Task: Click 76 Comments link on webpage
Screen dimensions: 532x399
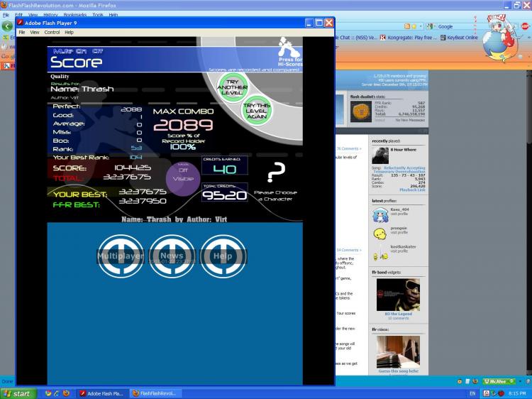Action: pyautogui.click(x=349, y=148)
